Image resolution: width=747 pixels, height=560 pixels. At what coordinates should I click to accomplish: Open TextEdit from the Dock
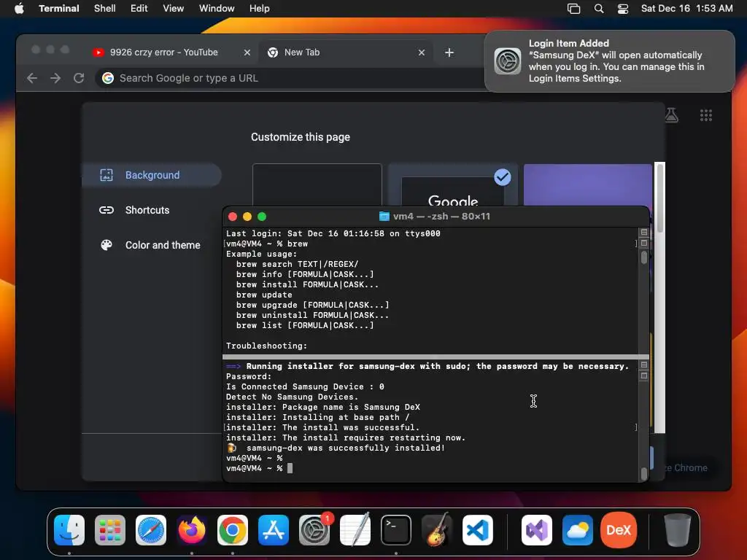(355, 530)
